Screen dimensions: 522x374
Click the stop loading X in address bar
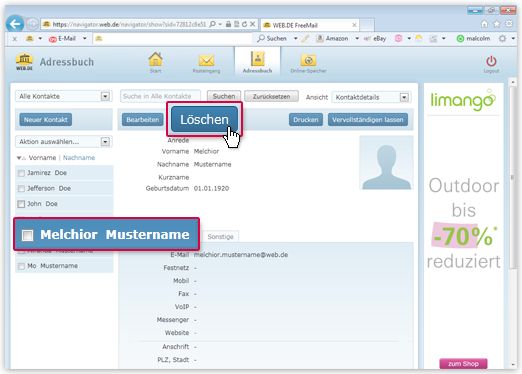[252, 24]
